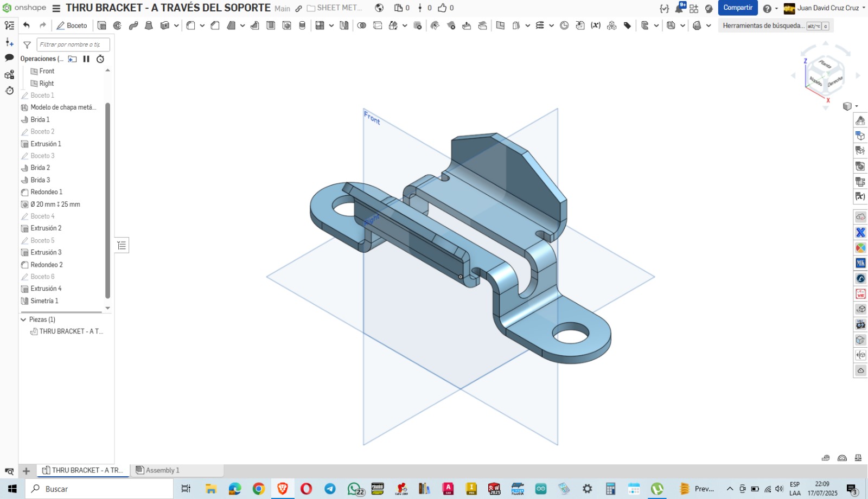This screenshot has width=868, height=499.
Task: Open Herramientas de búsqueda search box
Action: pos(776,25)
